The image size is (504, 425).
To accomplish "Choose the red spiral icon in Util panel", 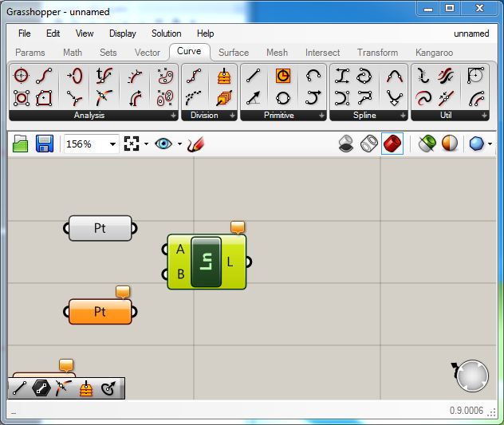I will click(423, 98).
